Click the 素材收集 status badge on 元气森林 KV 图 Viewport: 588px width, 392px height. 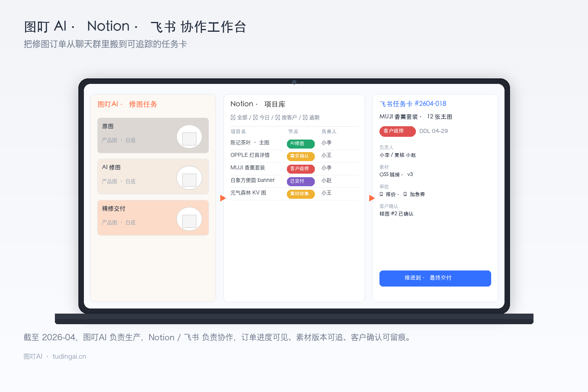(301, 194)
